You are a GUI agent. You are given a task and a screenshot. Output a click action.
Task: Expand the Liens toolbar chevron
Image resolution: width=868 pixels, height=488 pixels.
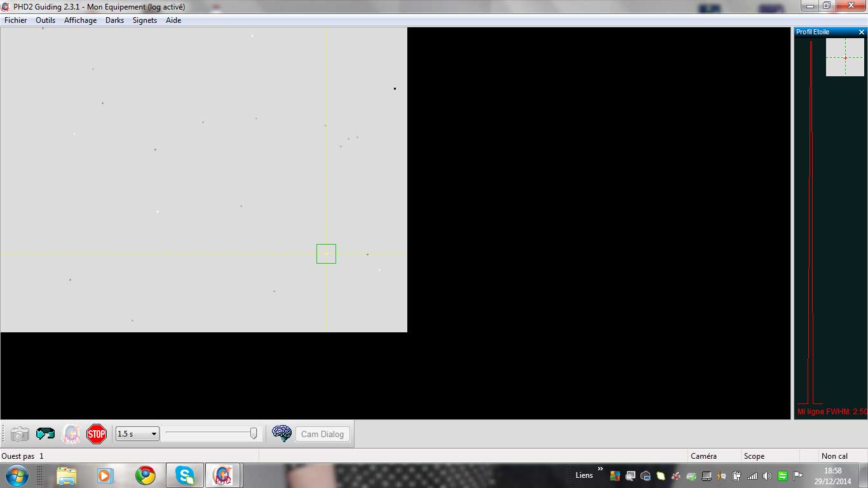tap(600, 470)
